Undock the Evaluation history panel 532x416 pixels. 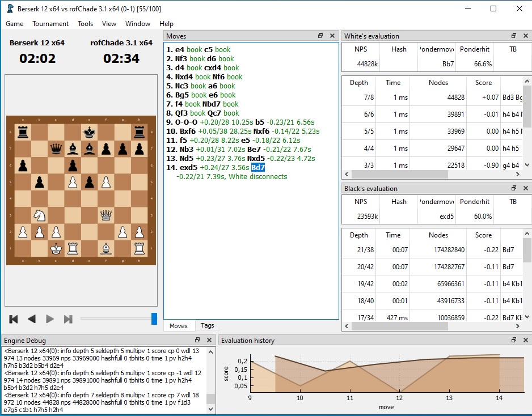[514, 340]
